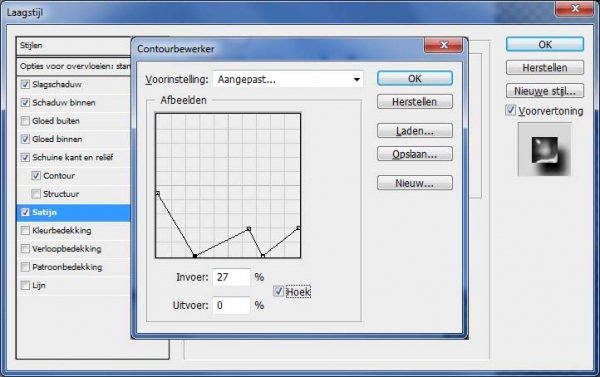Viewport: 600px width, 377px height.
Task: Open Opties voor overvloeien settings
Action: click(74, 66)
